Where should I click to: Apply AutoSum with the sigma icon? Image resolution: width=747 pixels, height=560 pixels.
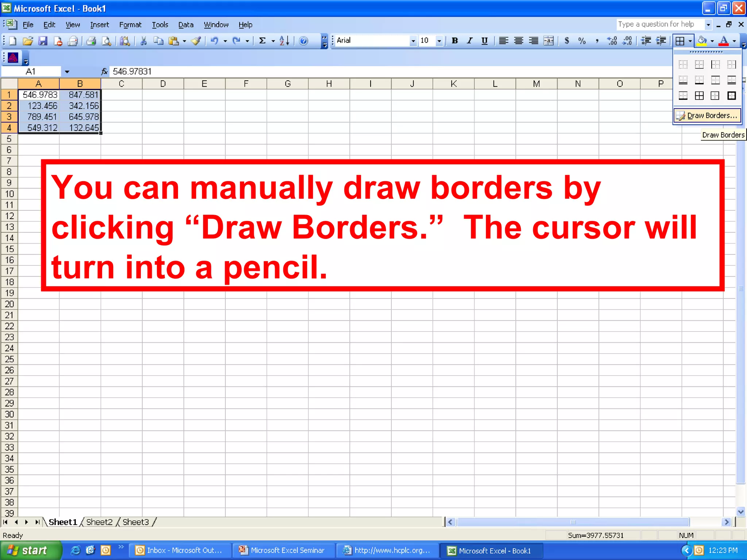(262, 41)
